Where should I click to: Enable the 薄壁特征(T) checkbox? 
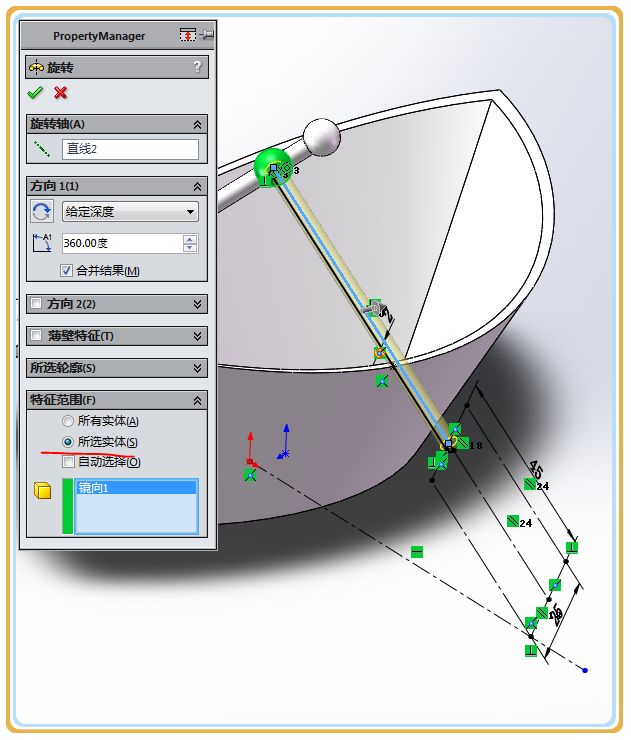36,336
